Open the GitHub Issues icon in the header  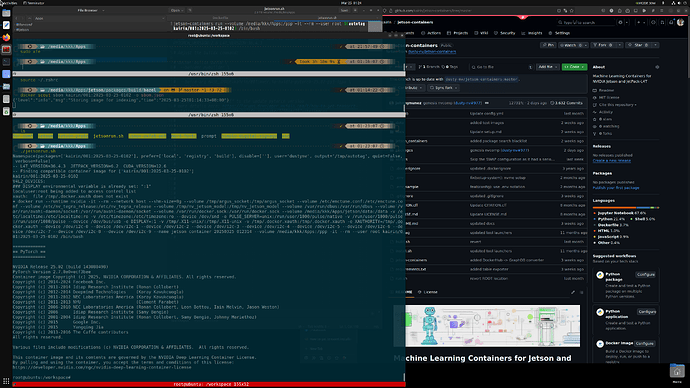click(x=653, y=22)
